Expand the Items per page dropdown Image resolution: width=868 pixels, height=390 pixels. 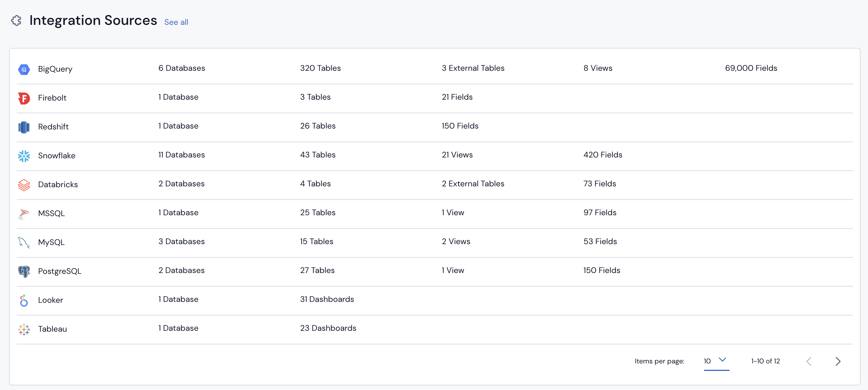(716, 361)
